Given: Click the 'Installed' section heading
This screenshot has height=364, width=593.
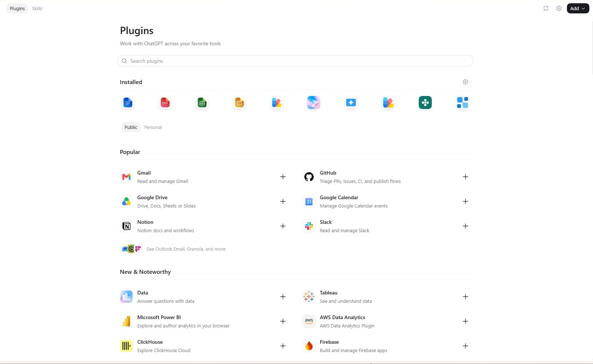Looking at the screenshot, I should 131,82.
